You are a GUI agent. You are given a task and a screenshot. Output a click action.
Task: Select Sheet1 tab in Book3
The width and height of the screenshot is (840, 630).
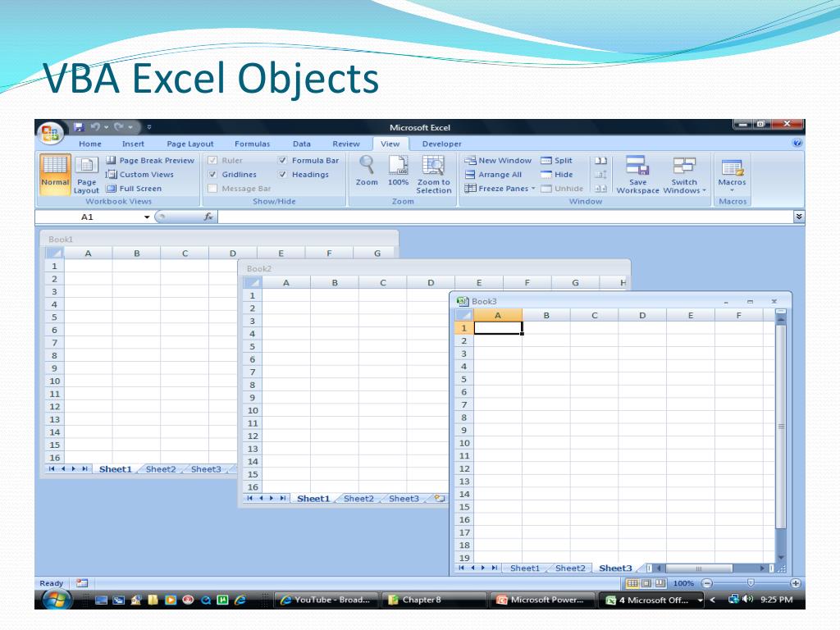[x=524, y=568]
